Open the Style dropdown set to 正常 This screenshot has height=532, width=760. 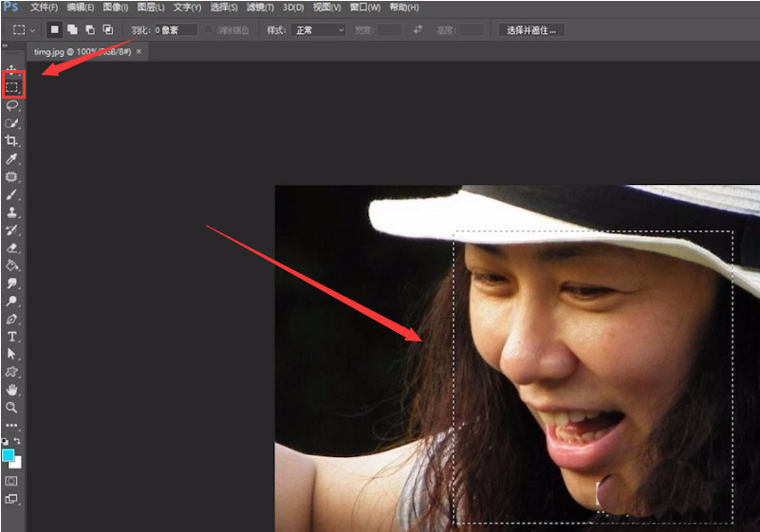click(x=318, y=30)
